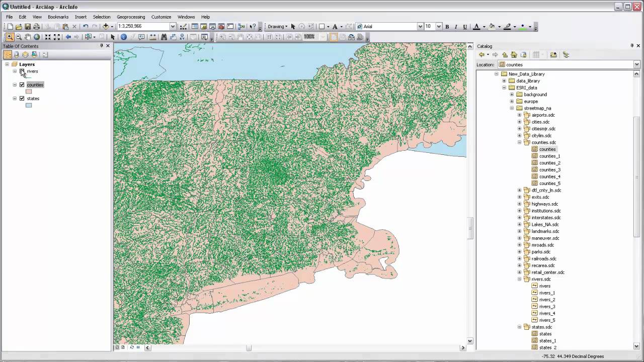The width and height of the screenshot is (644, 362).
Task: Click Catalog Go To Home Folder icon
Action: click(x=514, y=55)
